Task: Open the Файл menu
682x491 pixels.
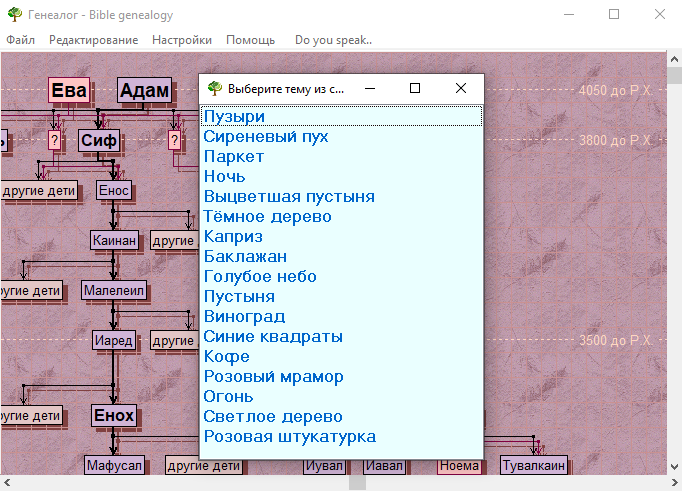Action: pos(20,40)
